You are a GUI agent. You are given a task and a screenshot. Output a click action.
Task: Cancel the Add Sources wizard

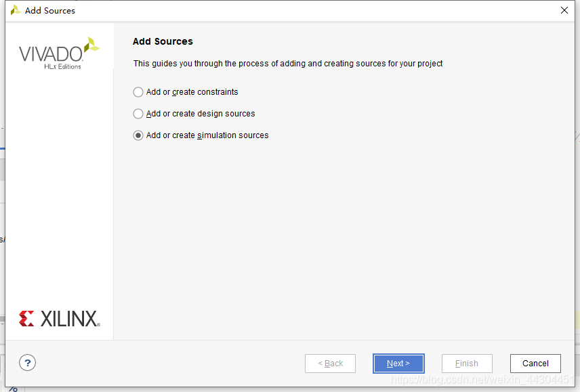[535, 364]
